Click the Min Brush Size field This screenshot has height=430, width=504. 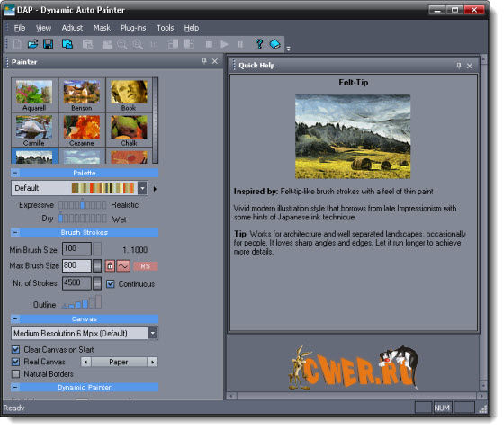click(76, 249)
